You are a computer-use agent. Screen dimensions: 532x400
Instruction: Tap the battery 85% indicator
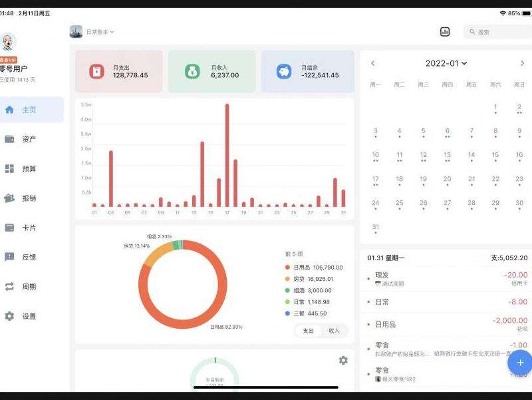pyautogui.click(x=520, y=13)
